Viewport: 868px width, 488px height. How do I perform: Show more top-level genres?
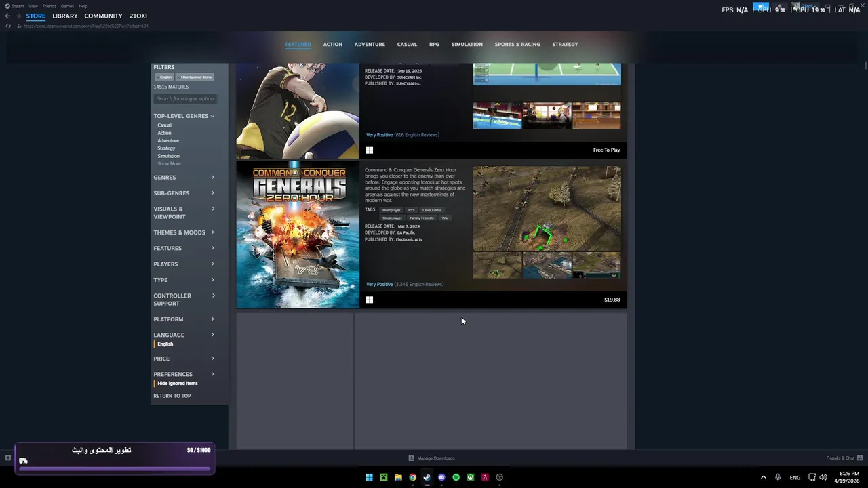(x=169, y=163)
